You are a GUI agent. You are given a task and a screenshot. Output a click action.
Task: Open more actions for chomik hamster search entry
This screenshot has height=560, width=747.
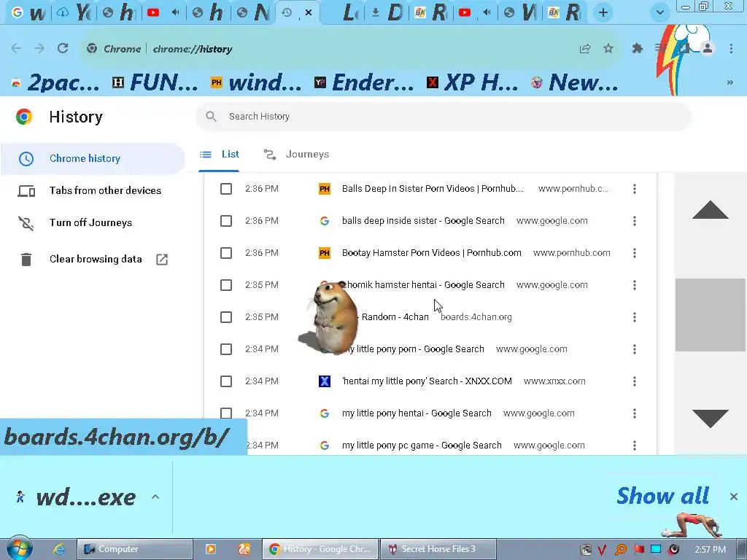click(634, 285)
